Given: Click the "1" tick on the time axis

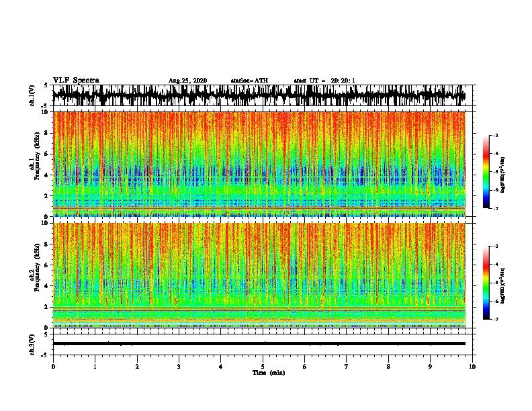Looking at the screenshot, I should coord(95,367).
